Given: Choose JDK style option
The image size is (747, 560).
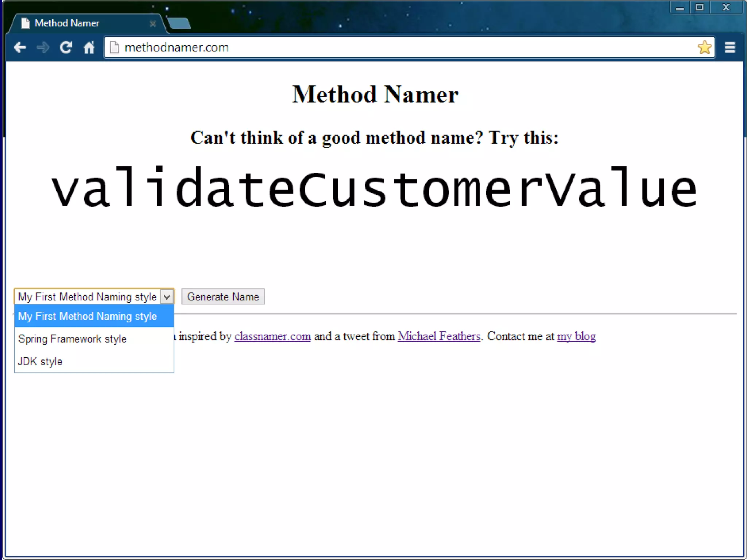Looking at the screenshot, I should click(40, 361).
